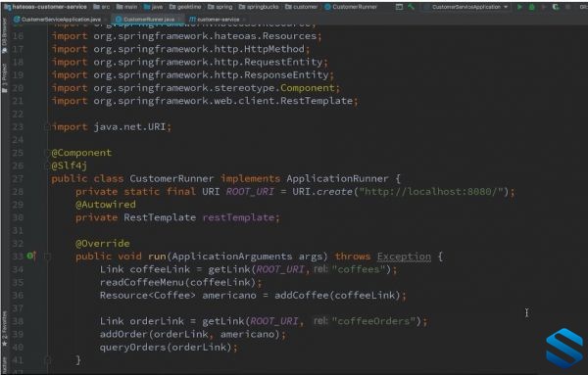Click addCoffee call on line 36
588x375 pixels.
[302, 296]
